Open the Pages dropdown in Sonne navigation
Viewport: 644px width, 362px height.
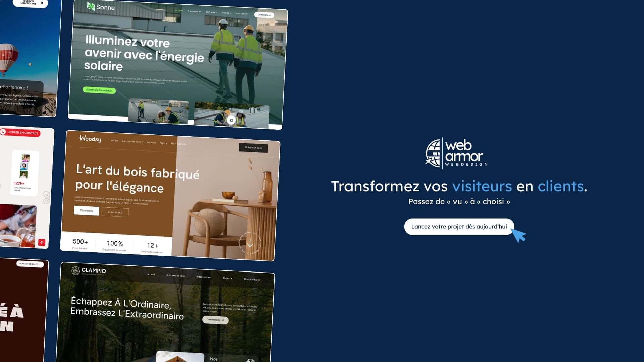tap(227, 13)
